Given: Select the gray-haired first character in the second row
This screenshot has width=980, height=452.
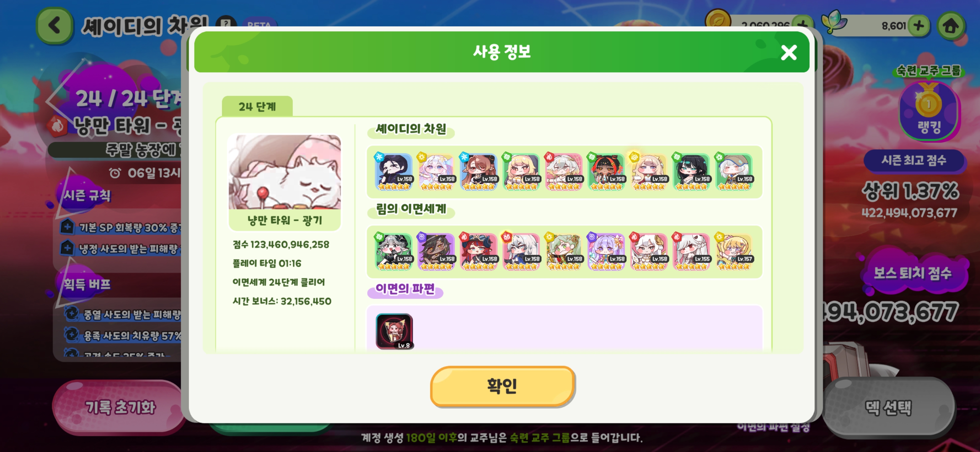Looking at the screenshot, I should click(394, 251).
